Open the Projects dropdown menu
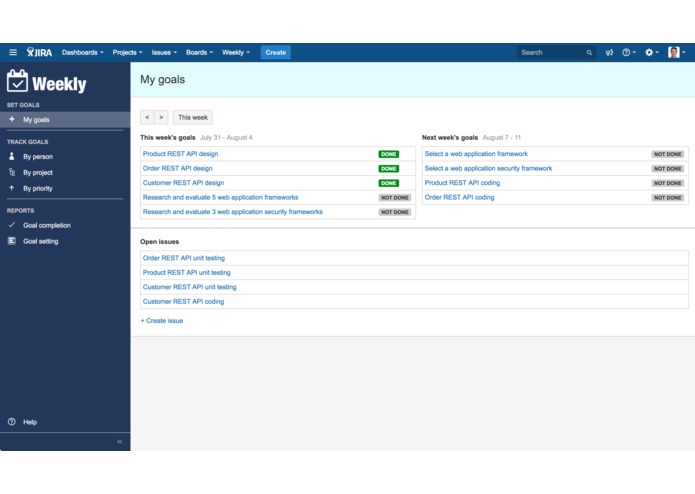The image size is (695, 494). tap(127, 52)
